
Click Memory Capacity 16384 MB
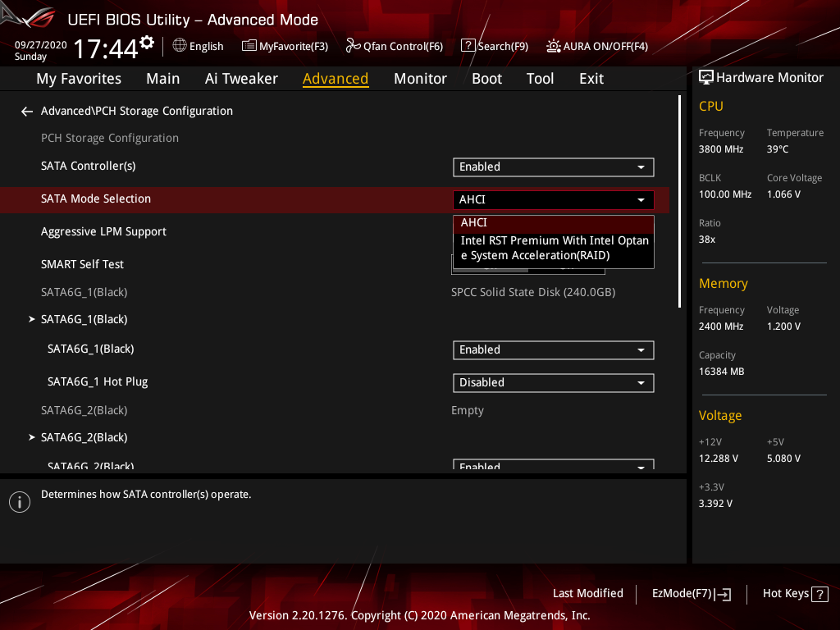(x=721, y=372)
